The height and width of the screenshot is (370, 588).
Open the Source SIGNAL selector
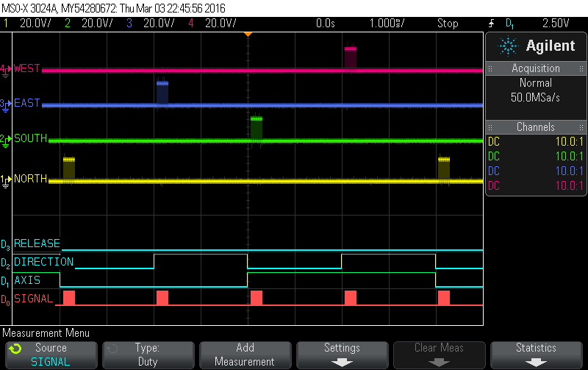click(x=50, y=355)
